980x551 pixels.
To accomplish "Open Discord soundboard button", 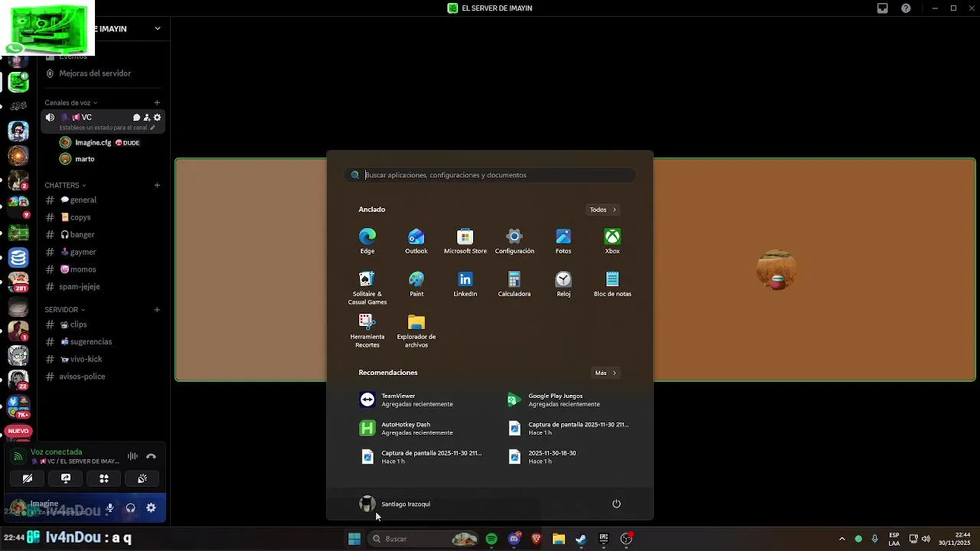I will pos(142,478).
